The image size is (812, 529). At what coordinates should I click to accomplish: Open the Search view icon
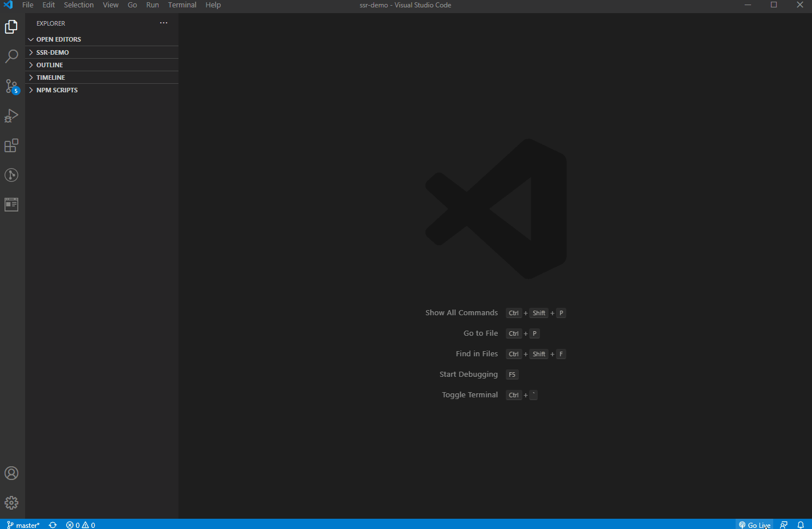tap(11, 56)
